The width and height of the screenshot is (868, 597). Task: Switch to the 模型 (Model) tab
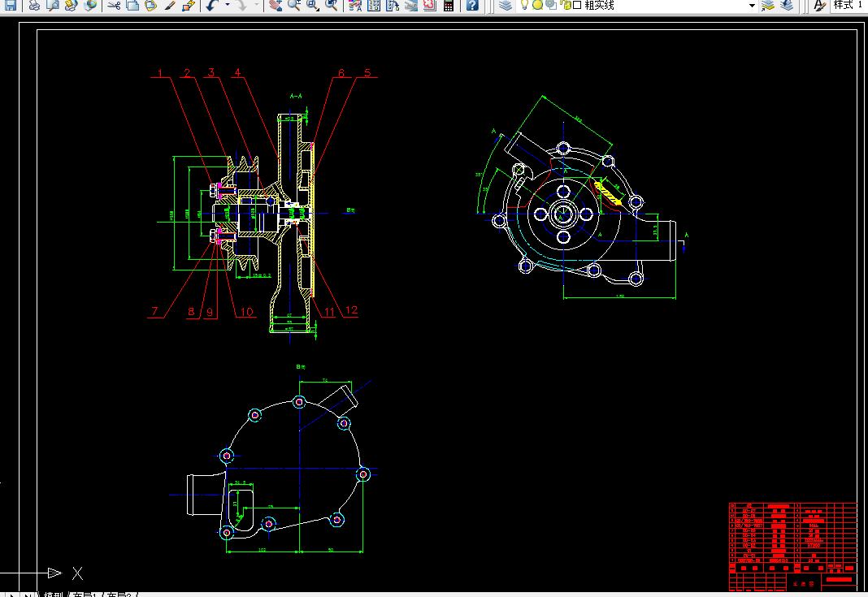click(x=54, y=594)
